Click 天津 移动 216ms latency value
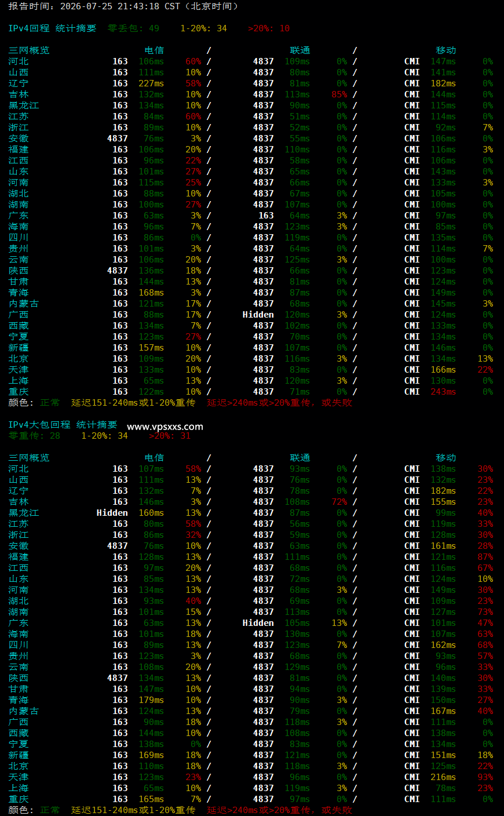Viewport: 504px width, 816px height. click(x=443, y=777)
